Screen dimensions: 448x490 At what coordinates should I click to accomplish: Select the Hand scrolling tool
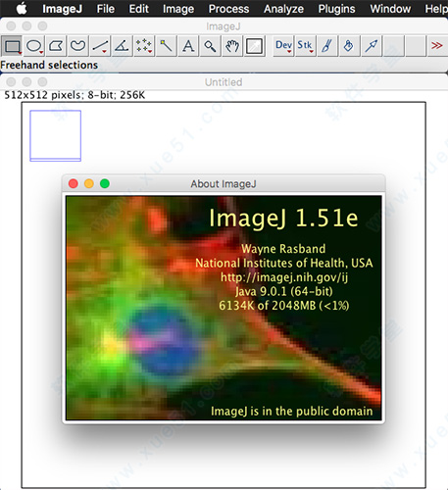[232, 46]
